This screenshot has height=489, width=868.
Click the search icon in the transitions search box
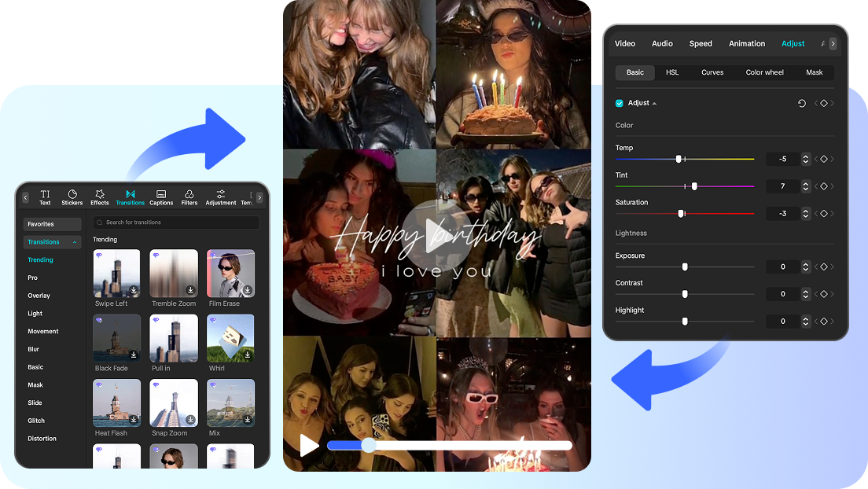click(100, 222)
